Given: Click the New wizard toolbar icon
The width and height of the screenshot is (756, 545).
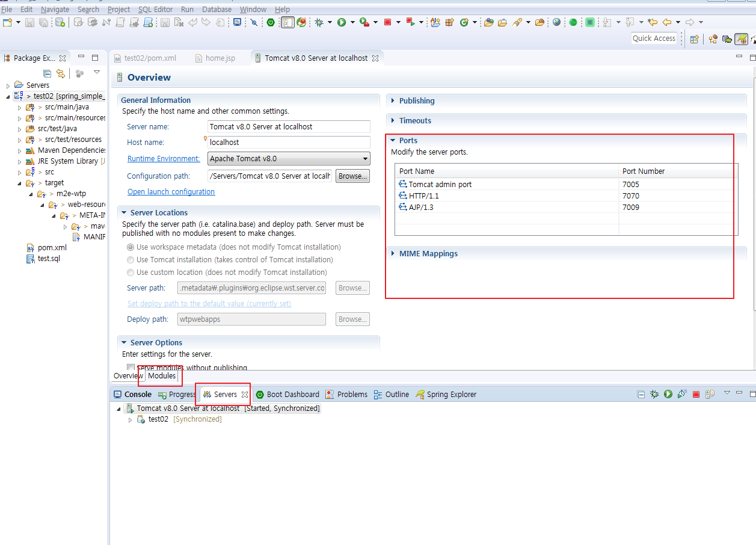Looking at the screenshot, I should pyautogui.click(x=7, y=22).
